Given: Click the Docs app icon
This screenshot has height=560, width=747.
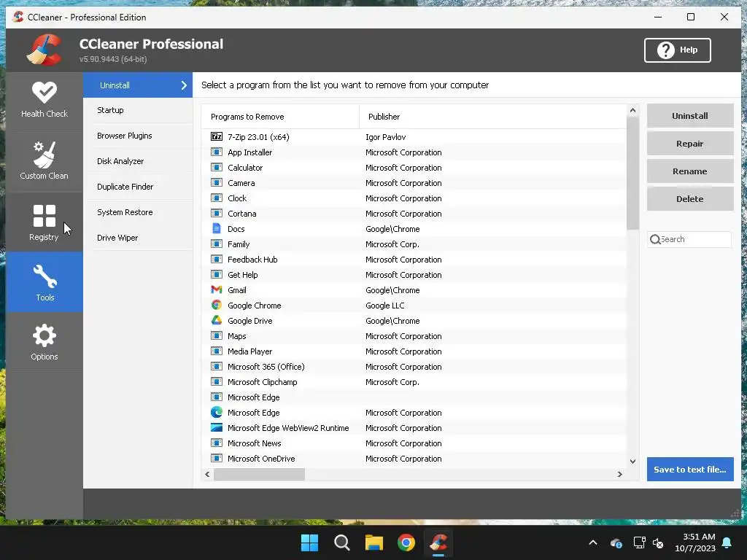Looking at the screenshot, I should [x=216, y=228].
